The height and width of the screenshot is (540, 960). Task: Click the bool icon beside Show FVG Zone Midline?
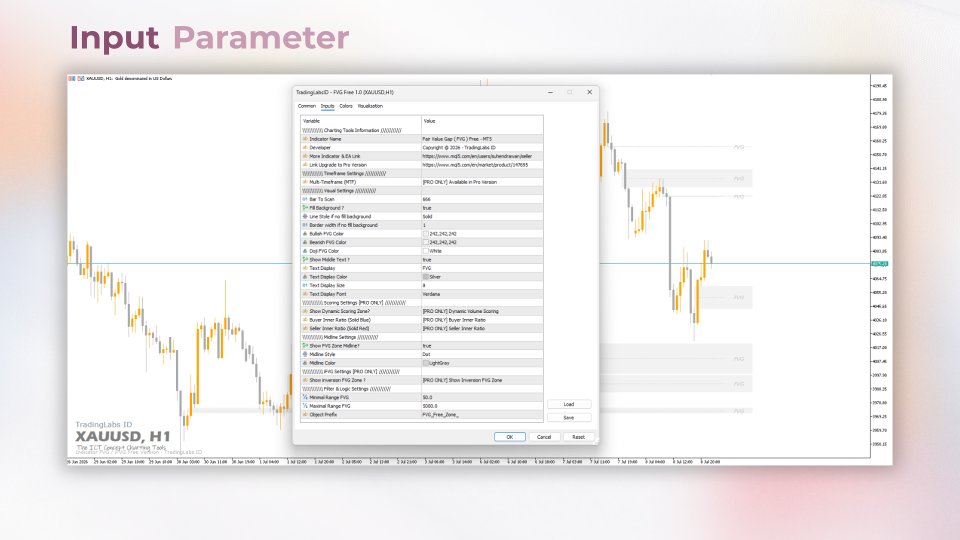click(x=305, y=345)
